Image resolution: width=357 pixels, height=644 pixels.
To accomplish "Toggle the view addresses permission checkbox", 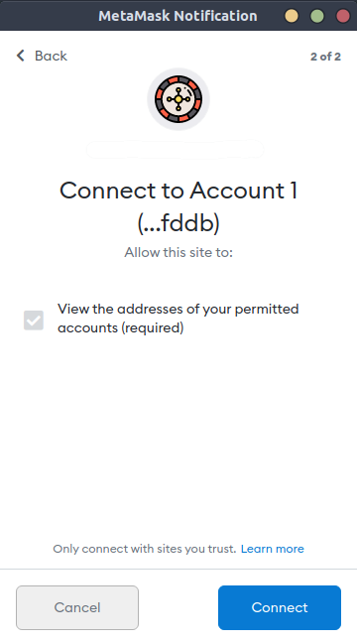I will 34,321.
